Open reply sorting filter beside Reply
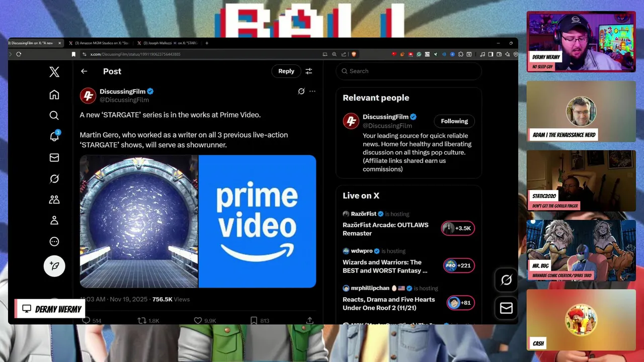 309,71
